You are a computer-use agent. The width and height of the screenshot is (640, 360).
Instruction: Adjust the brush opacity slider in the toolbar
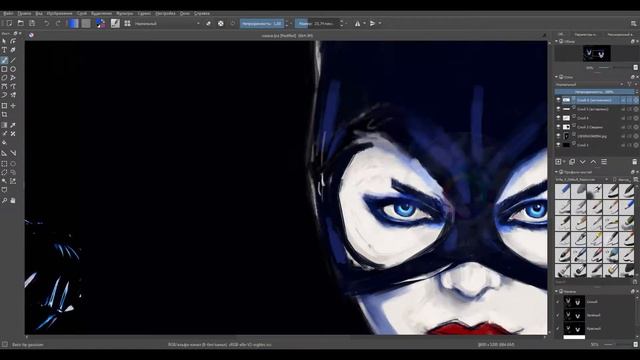[x=262, y=23]
